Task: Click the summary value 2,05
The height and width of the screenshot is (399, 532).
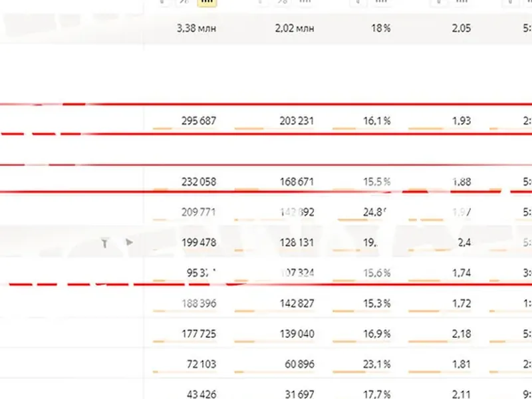Action: (x=461, y=28)
